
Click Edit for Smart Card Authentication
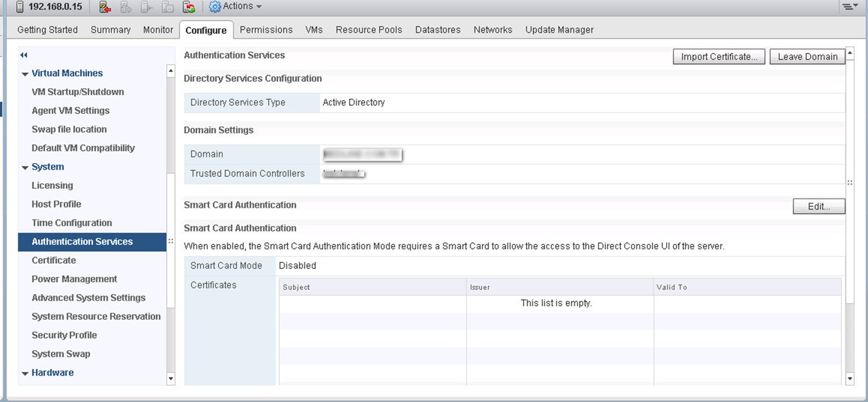click(818, 206)
